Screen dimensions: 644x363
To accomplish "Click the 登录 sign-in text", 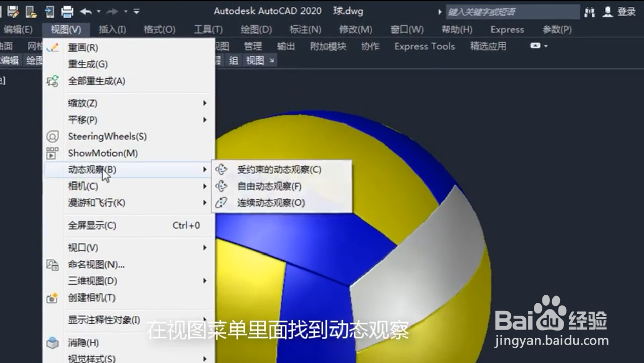I will click(626, 12).
